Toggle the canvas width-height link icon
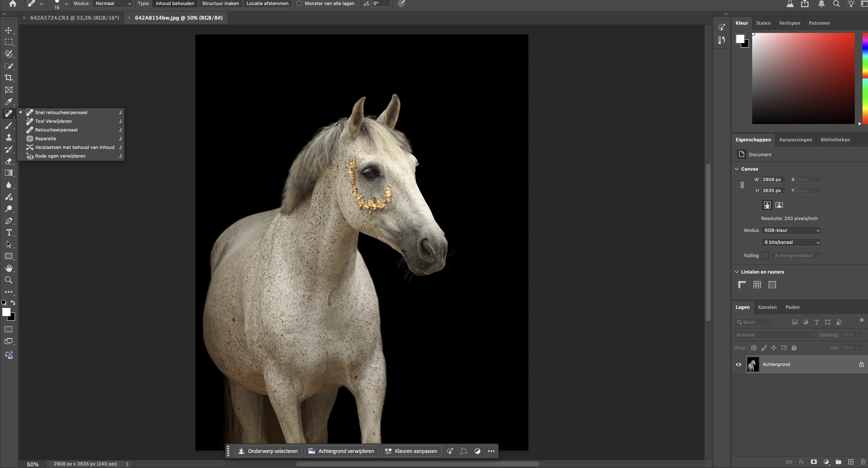Screen dimensions: 868x468 (742, 185)
